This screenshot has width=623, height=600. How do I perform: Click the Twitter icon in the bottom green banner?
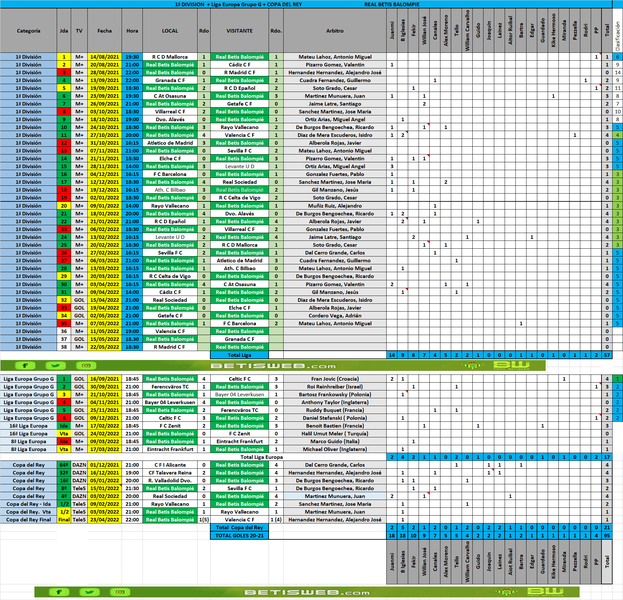tap(89, 592)
